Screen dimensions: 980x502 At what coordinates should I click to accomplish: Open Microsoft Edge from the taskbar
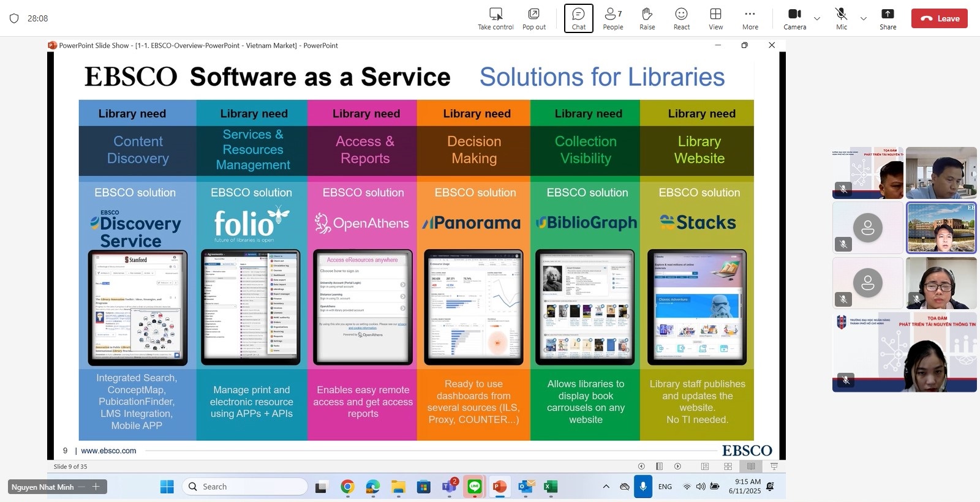pos(372,487)
